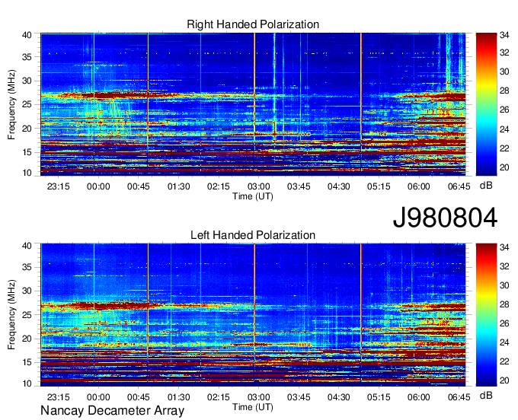Click the "05:15" time tick under Right Handed plot
518x420 pixels.
pos(379,186)
